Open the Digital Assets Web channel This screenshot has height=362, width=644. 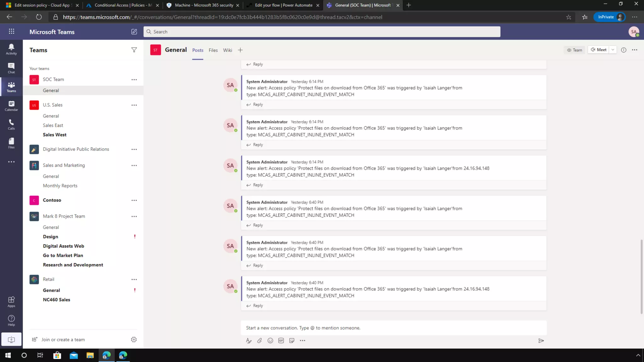point(64,246)
